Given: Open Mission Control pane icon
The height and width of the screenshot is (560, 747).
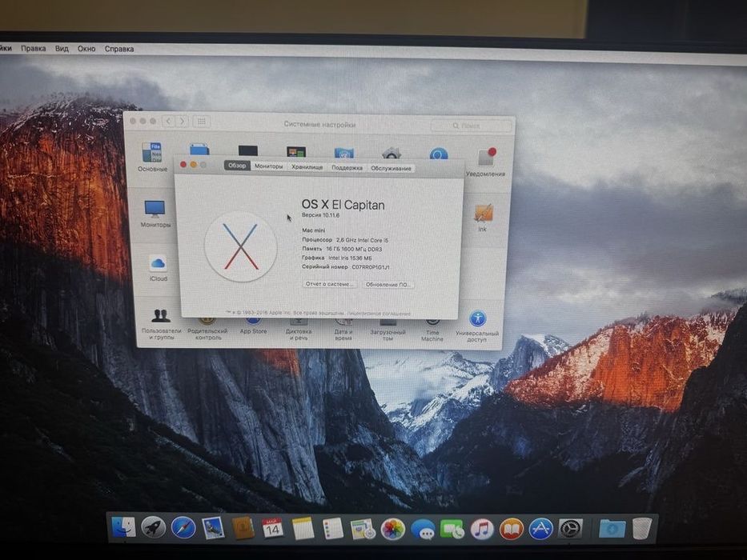Looking at the screenshot, I should click(x=296, y=152).
